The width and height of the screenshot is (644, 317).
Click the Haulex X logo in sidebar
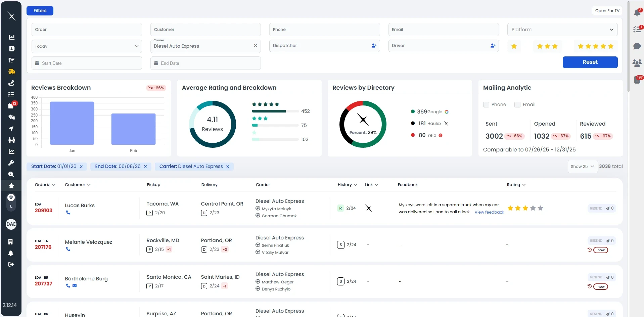(x=11, y=16)
